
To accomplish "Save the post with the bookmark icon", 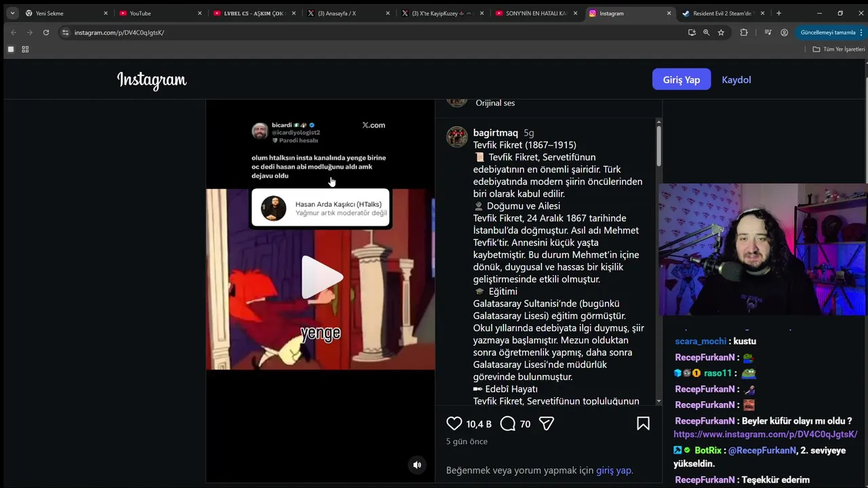I will [643, 424].
